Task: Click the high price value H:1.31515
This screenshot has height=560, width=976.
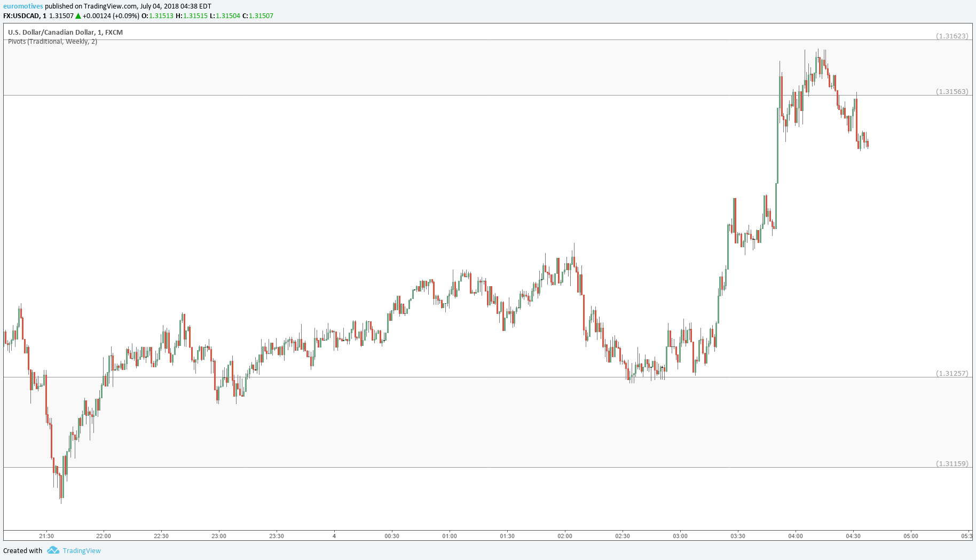Action: coord(192,16)
